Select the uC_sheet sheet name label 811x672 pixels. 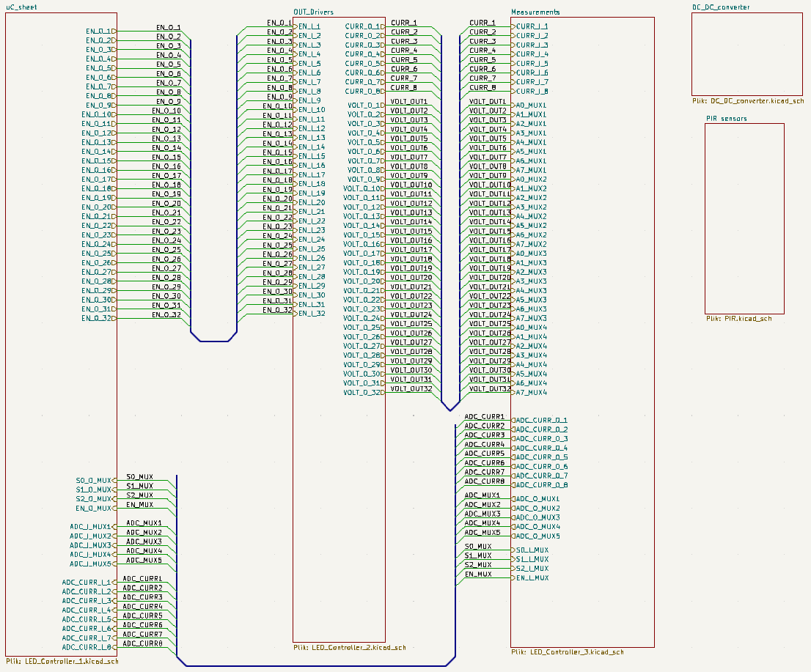[x=21, y=7]
